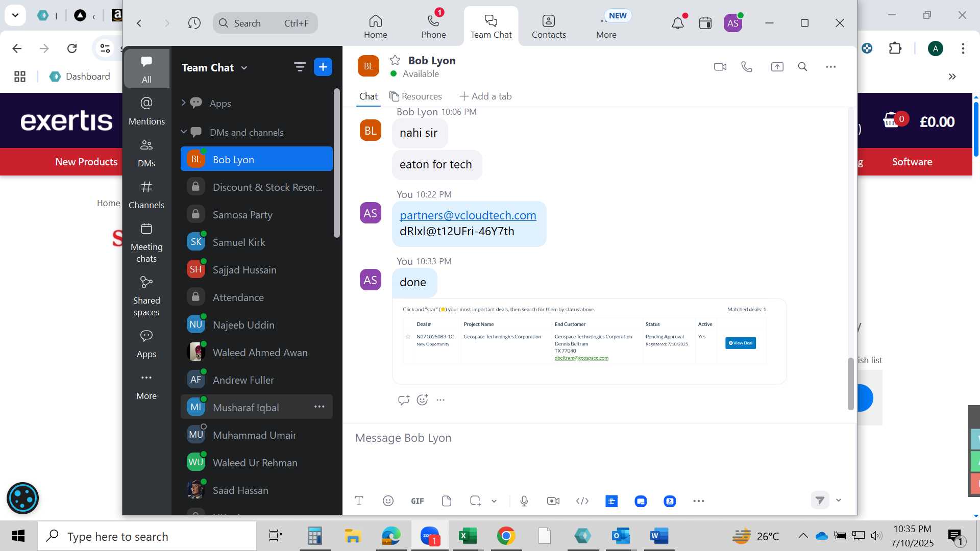Click the filter icon in Team Chat panel
This screenshot has width=980, height=551.
click(300, 67)
